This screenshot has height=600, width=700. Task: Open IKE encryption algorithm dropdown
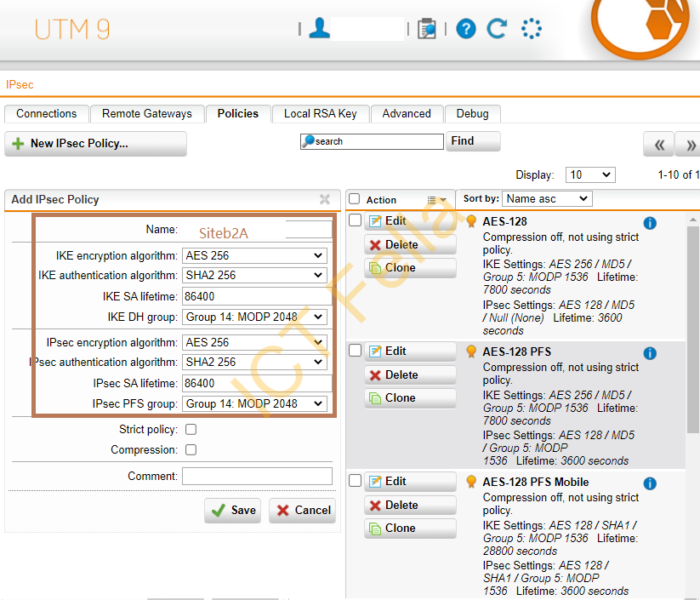click(254, 255)
